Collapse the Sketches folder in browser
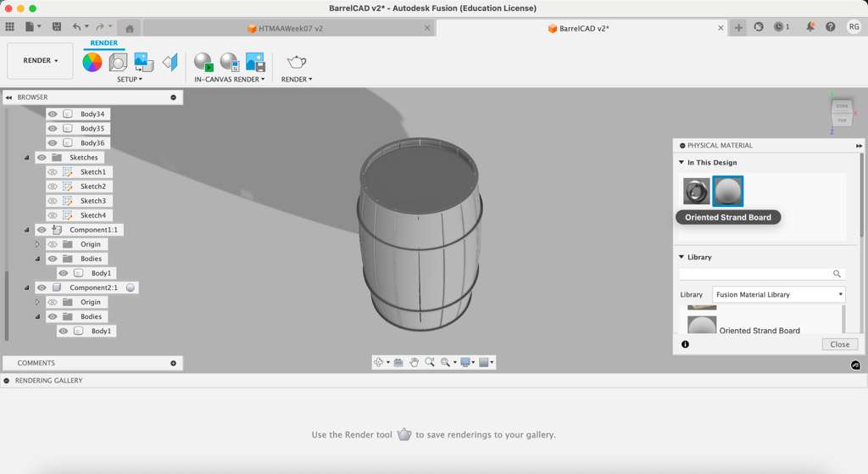This screenshot has width=868, height=474. tap(27, 158)
